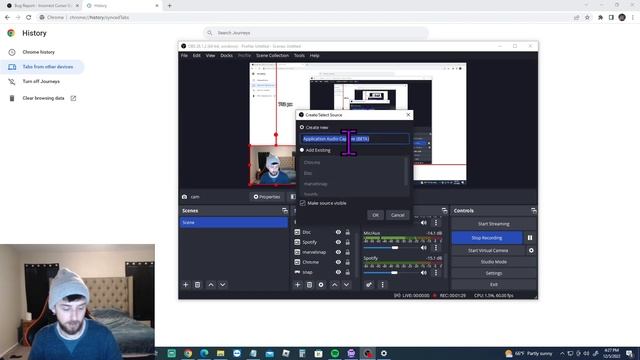Image resolution: width=640 pixels, height=360 pixels.
Task: Hide the snap source with its eye icon
Action: pyautogui.click(x=338, y=272)
